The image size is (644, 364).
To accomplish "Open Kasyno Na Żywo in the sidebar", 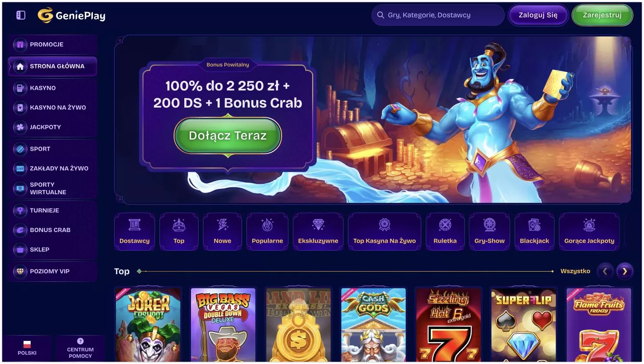I will 52,108.
